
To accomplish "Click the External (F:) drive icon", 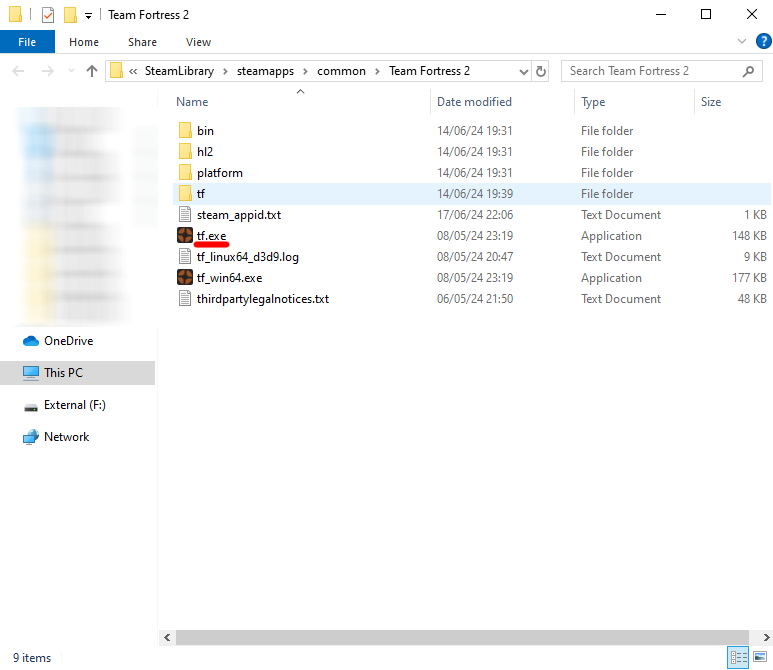I will click(31, 407).
